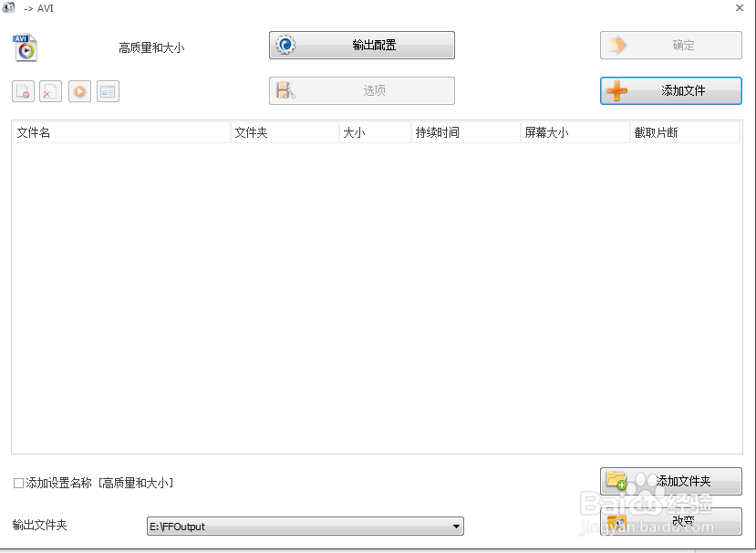
Task: Click the 选项 options button
Action: pyautogui.click(x=362, y=90)
